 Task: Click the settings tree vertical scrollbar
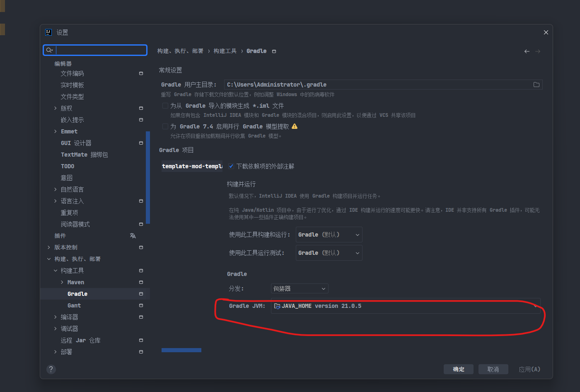(148, 177)
